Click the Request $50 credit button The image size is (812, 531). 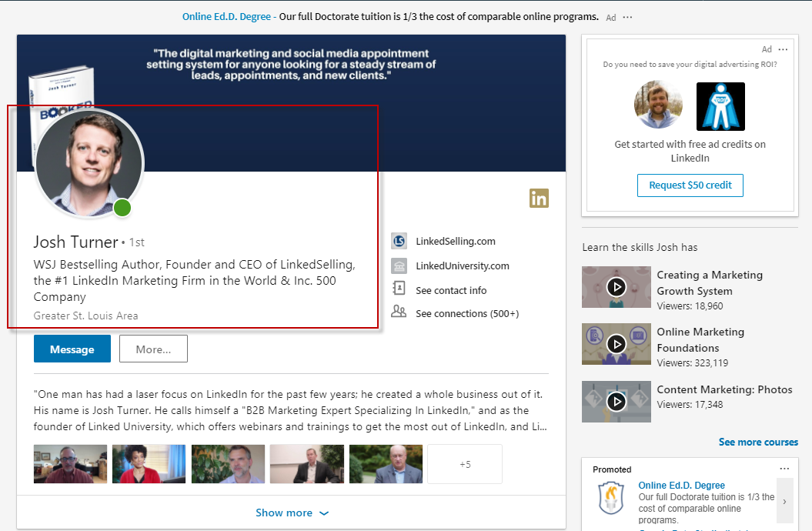(x=690, y=185)
